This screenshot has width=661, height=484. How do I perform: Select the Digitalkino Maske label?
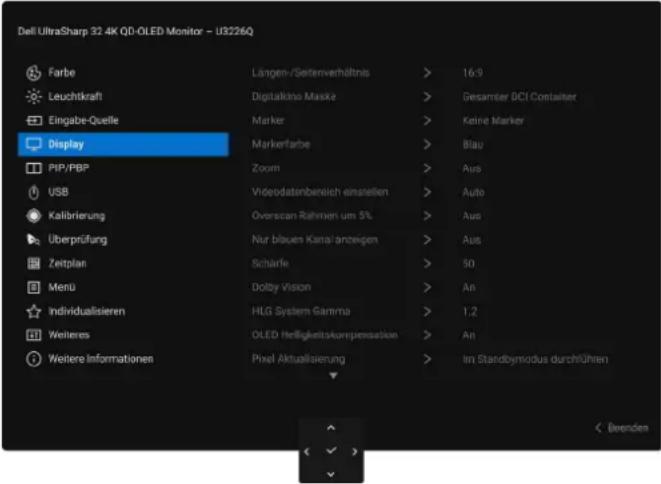click(x=294, y=97)
